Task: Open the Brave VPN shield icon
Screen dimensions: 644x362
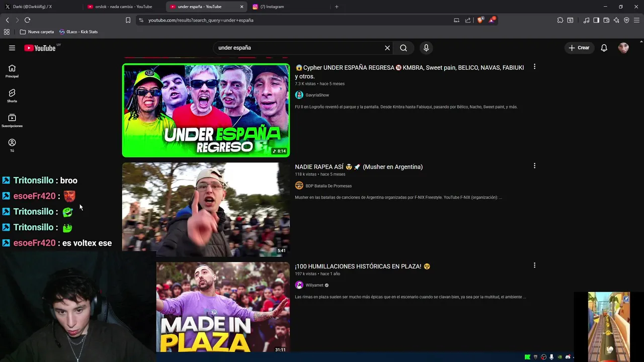Action: 626,20
